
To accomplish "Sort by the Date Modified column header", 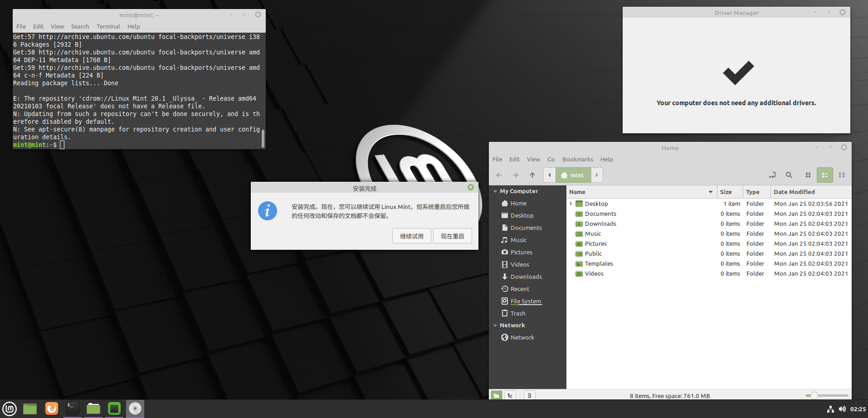I will pyautogui.click(x=810, y=192).
